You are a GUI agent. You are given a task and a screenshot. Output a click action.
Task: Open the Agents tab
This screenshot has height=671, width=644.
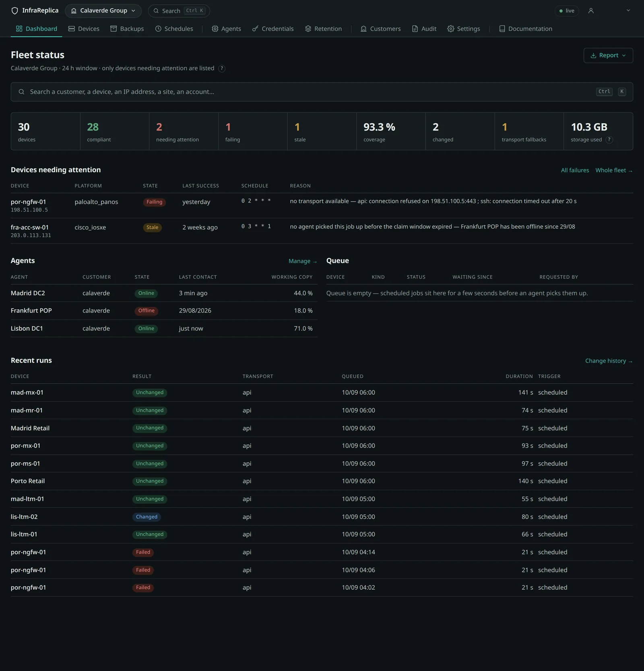[226, 29]
